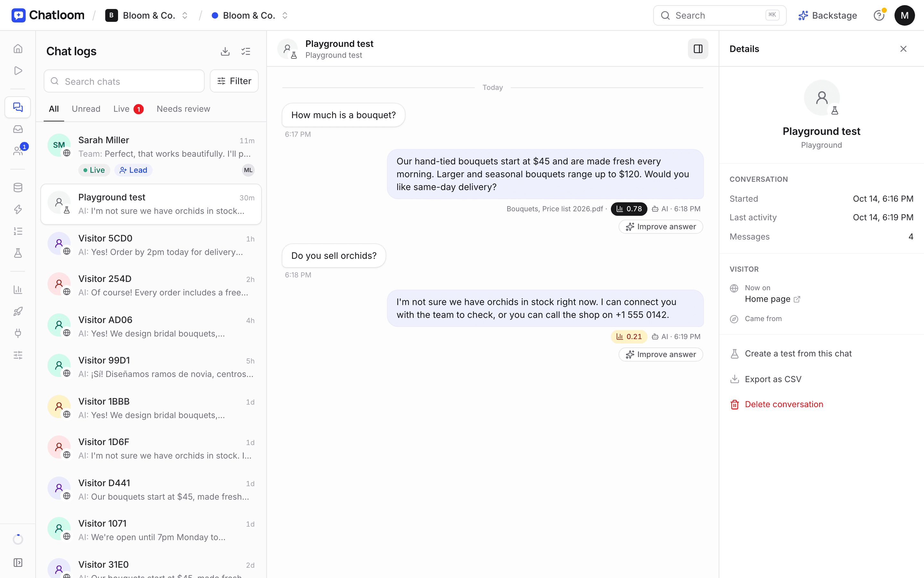Open the ordered list icon in sidebar
This screenshot has height=578, width=924.
click(x=18, y=231)
